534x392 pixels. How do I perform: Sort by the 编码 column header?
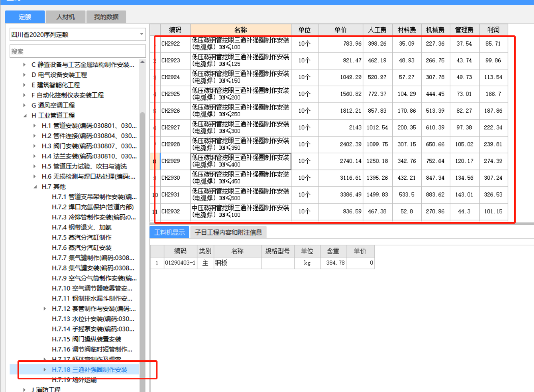pyautogui.click(x=175, y=30)
